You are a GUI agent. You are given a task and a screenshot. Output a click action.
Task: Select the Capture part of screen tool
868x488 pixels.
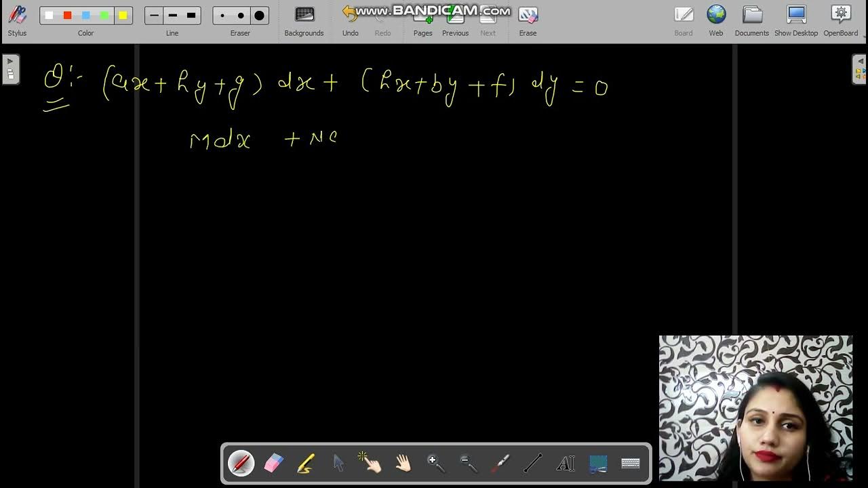598,464
